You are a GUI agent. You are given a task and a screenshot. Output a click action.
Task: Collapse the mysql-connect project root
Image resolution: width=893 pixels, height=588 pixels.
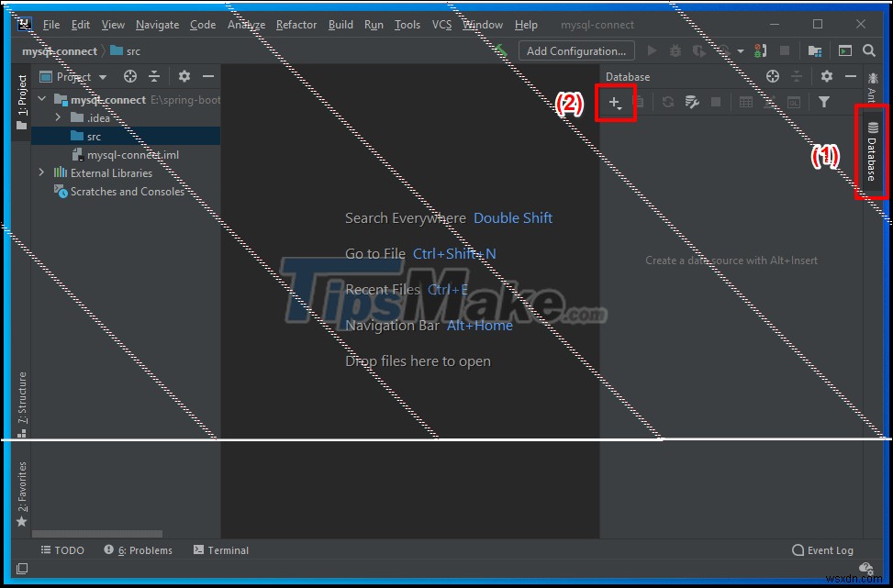[x=41, y=99]
